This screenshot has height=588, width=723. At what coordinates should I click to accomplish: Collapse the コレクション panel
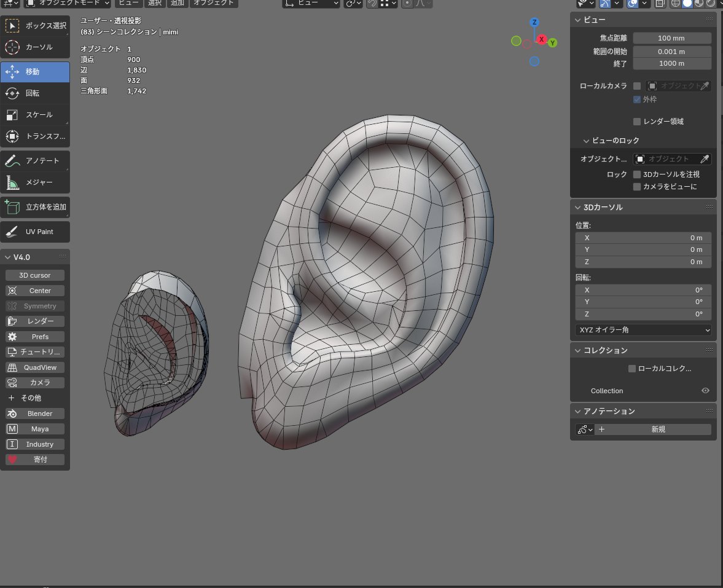pos(578,350)
